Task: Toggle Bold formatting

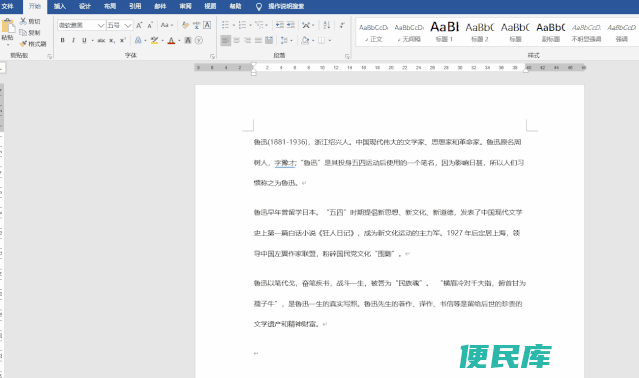Action: [62, 40]
